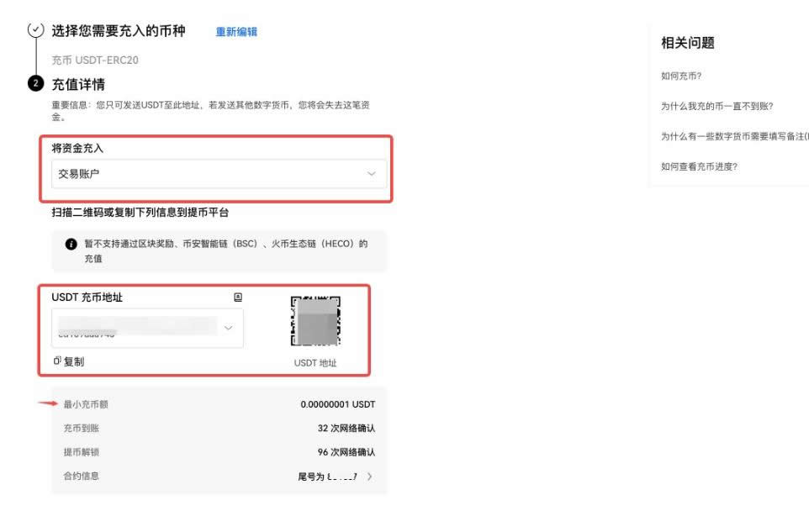Click the 最小充币额 row
This screenshot has width=809, height=532.
[219, 404]
